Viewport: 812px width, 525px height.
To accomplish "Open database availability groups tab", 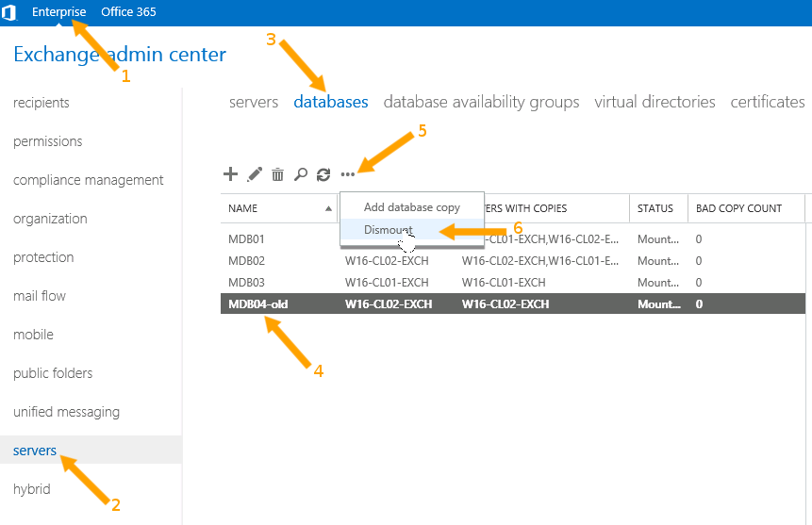I will click(482, 102).
